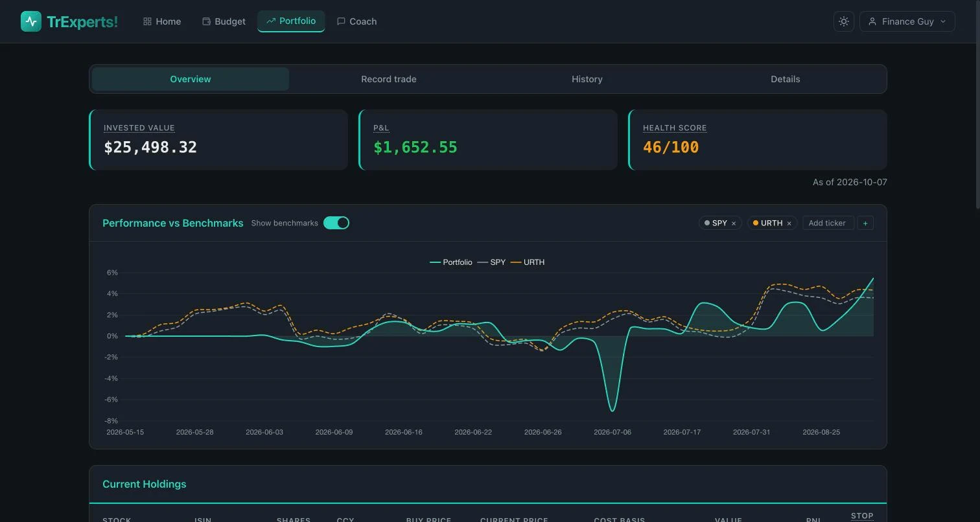Switch theme with the sun icon
The height and width of the screenshot is (522, 980).
[x=844, y=21]
